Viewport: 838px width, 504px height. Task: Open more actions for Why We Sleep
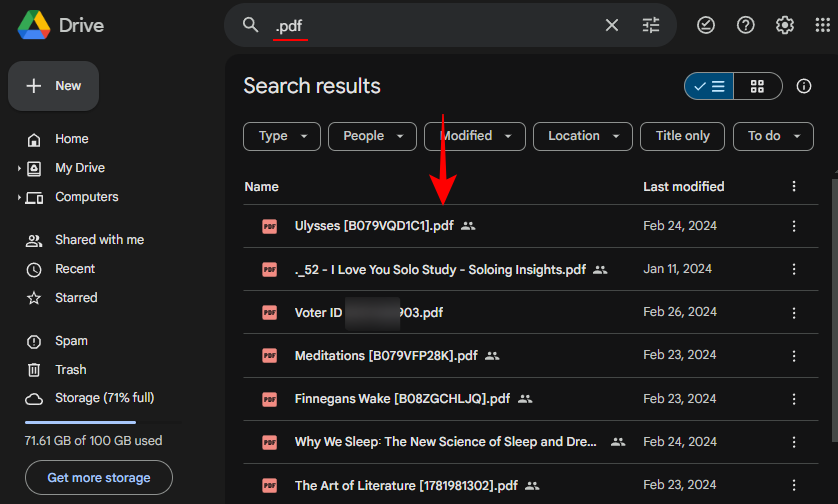[794, 442]
